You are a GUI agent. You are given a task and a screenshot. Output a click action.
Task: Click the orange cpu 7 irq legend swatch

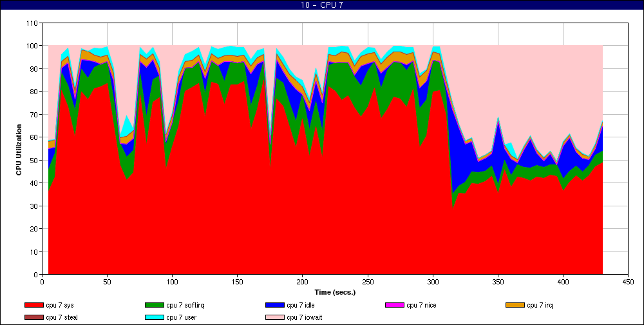[x=515, y=305]
